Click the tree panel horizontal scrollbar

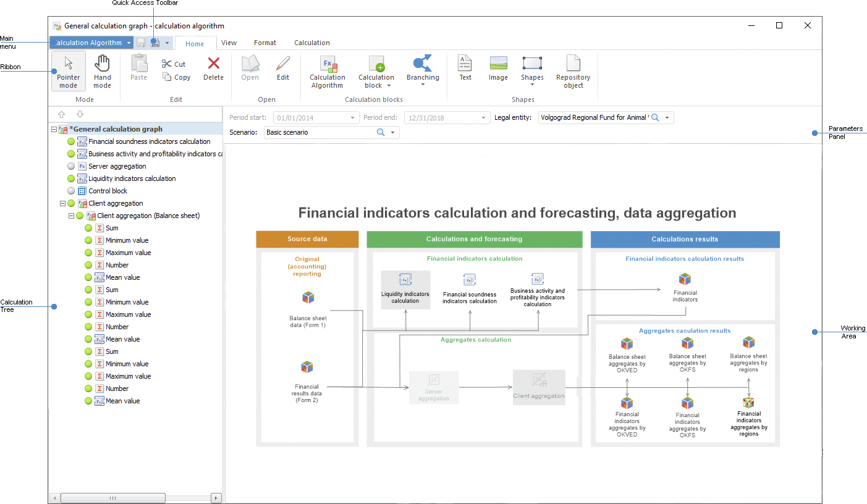pos(112,498)
